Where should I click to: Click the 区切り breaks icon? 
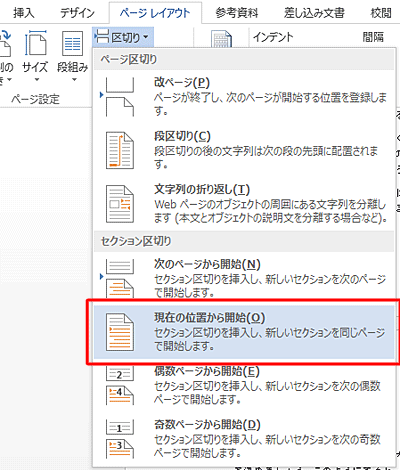(x=101, y=37)
